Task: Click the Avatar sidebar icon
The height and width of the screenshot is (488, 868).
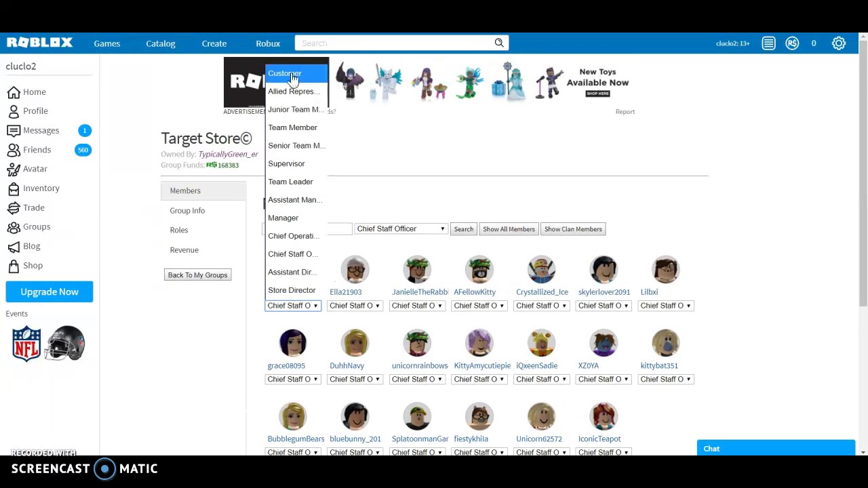Action: coord(14,169)
